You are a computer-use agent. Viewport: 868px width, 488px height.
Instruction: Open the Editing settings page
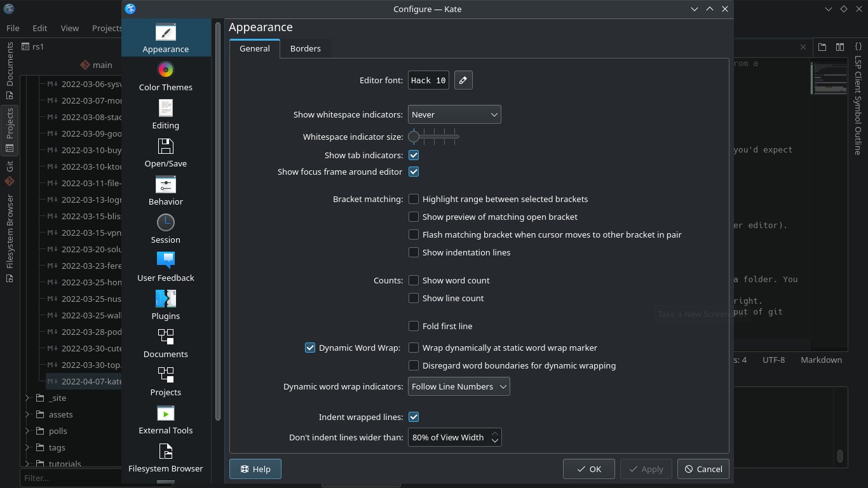(x=166, y=114)
